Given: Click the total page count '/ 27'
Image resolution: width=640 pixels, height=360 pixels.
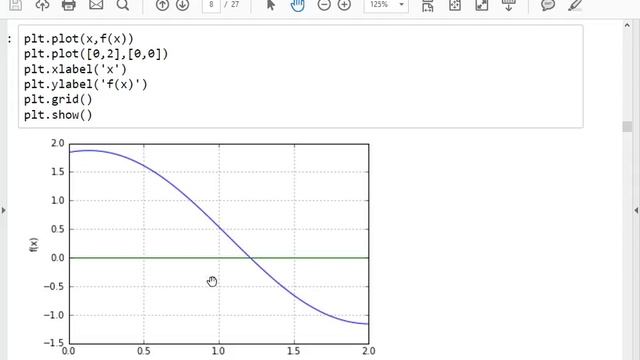Looking at the screenshot, I should pos(232,5).
